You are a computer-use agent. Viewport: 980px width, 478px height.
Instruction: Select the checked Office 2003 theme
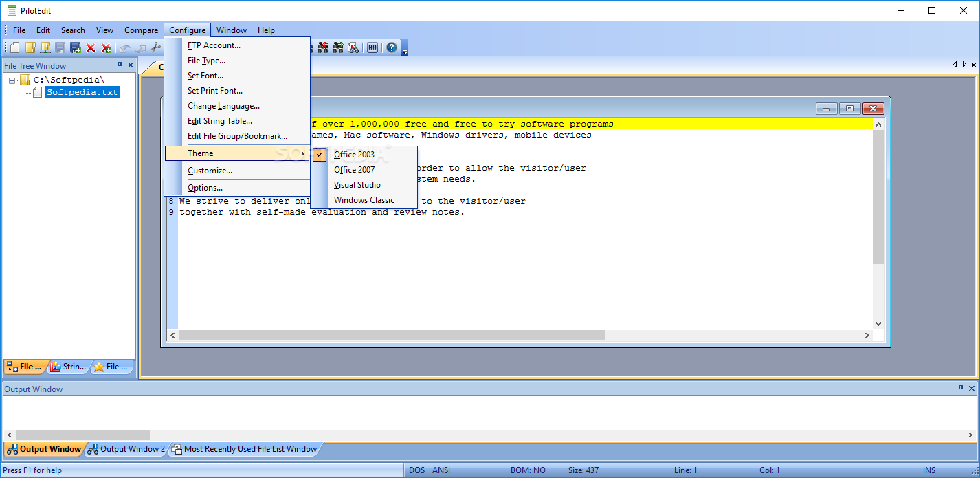pos(364,155)
